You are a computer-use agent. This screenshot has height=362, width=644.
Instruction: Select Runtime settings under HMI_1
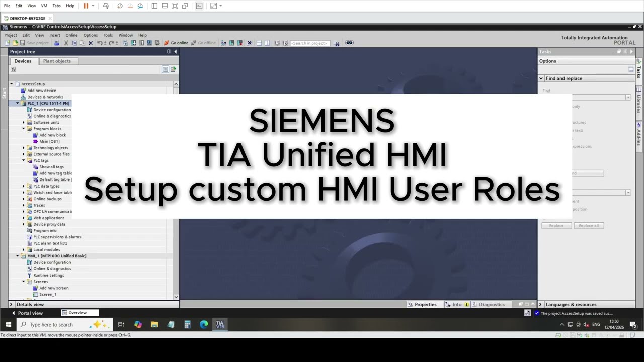point(48,275)
